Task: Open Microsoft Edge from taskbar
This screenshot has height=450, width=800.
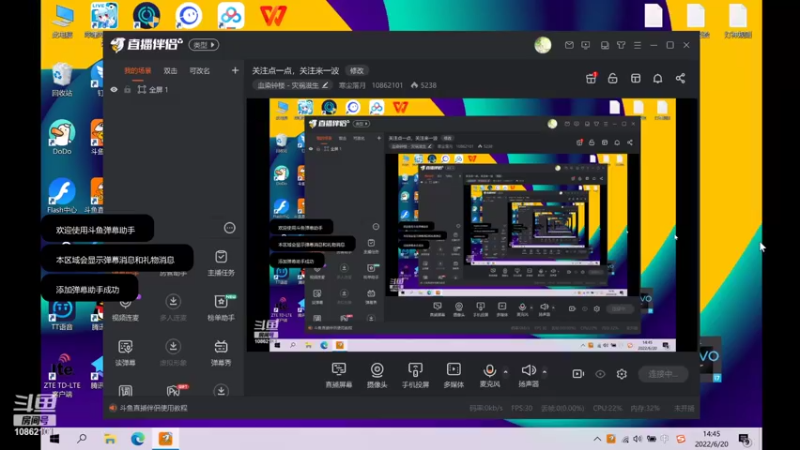Action: pos(137,439)
